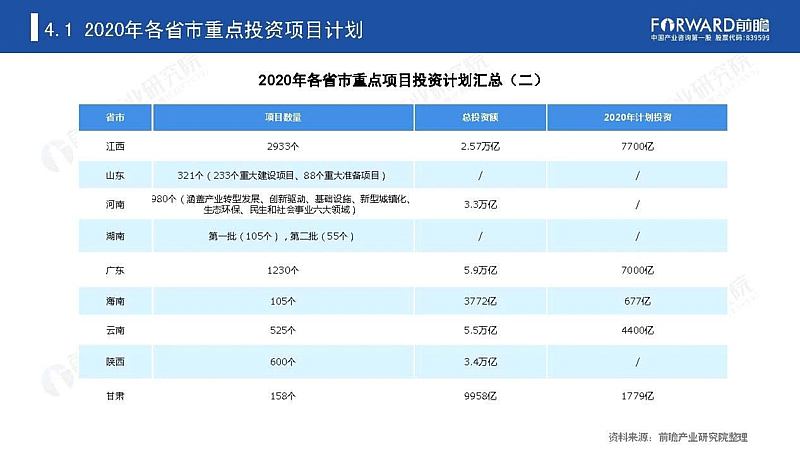Select the '3772亿' total investment cell
Image resolution: width=800 pixels, height=455 pixels.
click(x=480, y=301)
